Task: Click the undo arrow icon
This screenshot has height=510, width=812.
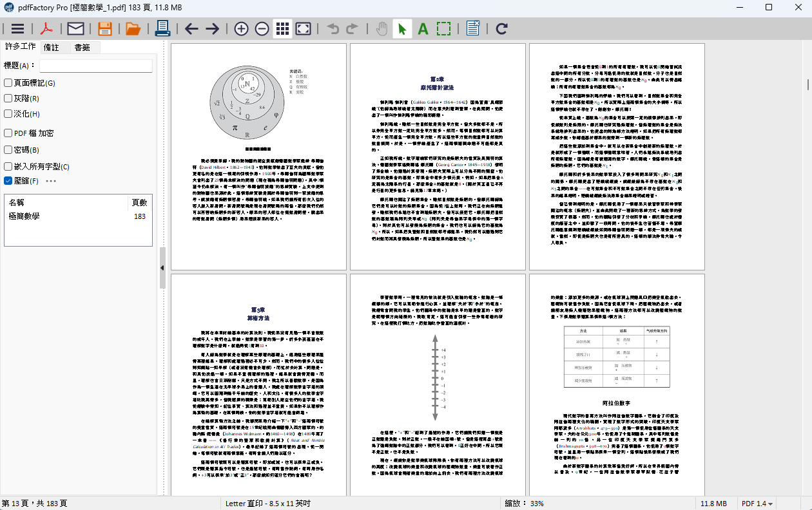Action: coord(333,28)
